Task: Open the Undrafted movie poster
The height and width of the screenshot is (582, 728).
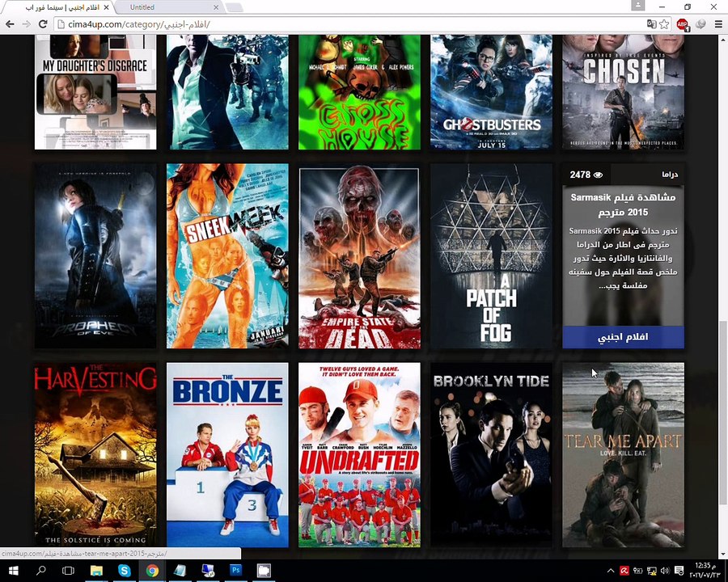Action: tap(359, 455)
